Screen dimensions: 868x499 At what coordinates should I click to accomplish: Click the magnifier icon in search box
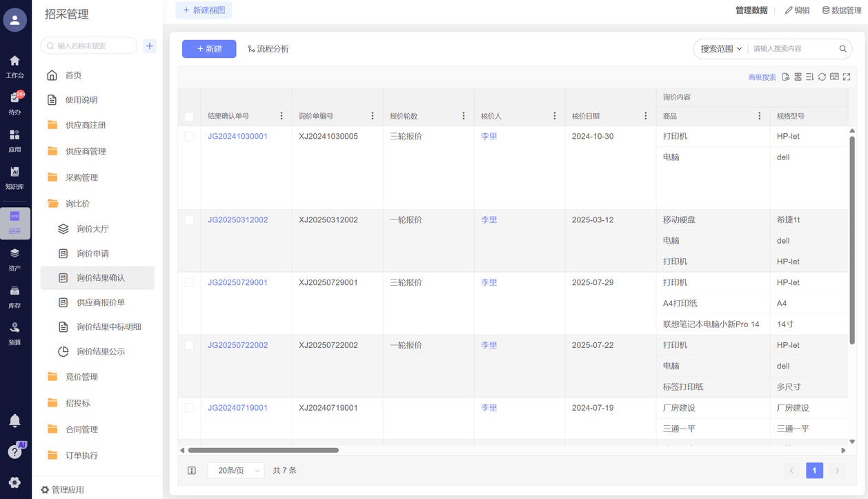coord(842,49)
